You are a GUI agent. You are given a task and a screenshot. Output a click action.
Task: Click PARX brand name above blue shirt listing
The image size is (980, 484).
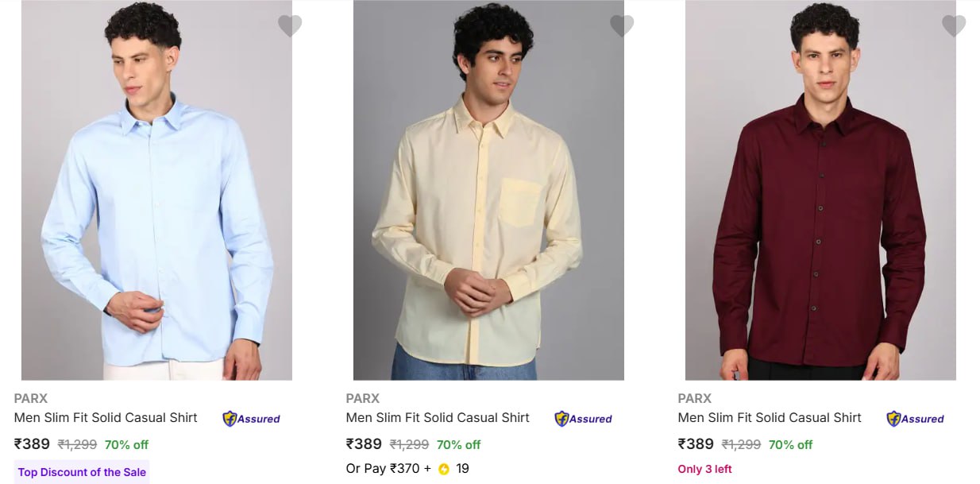(31, 398)
